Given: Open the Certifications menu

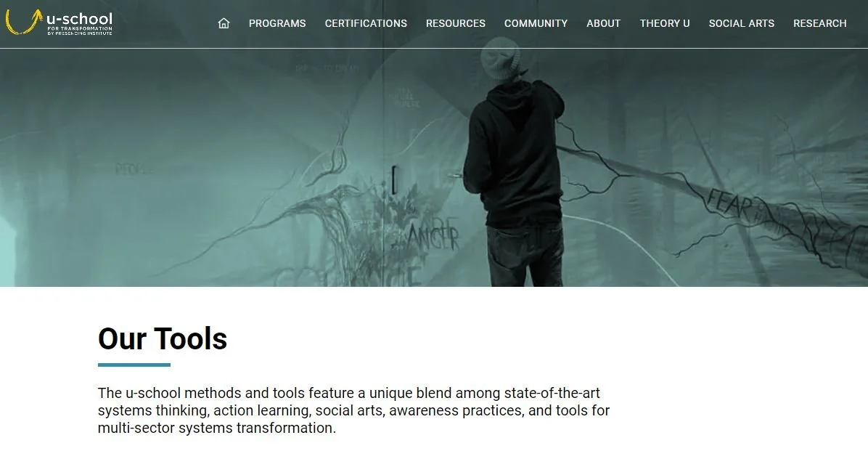Looking at the screenshot, I should (366, 23).
